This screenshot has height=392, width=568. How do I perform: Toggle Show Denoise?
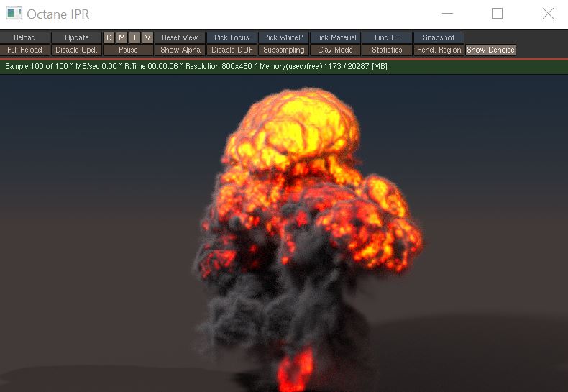tap(490, 50)
